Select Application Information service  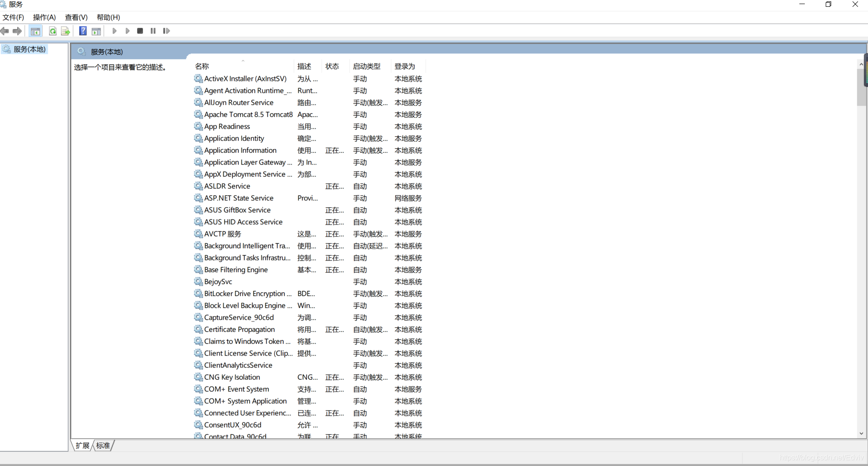[x=309, y=150]
